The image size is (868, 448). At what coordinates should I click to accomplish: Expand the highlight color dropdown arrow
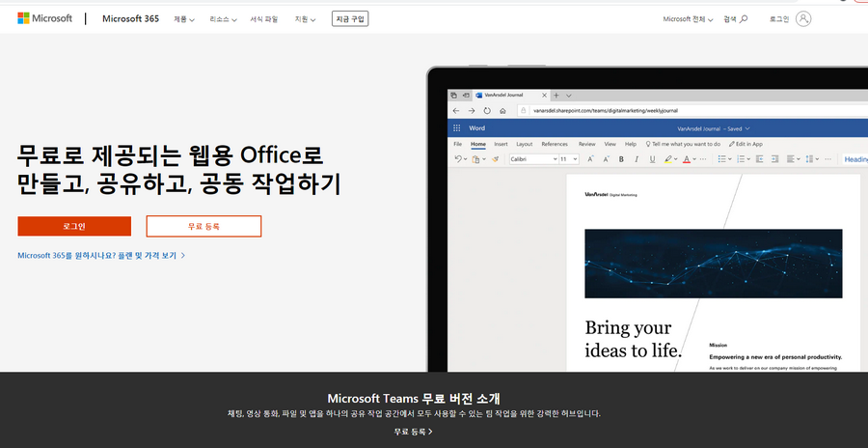676,159
